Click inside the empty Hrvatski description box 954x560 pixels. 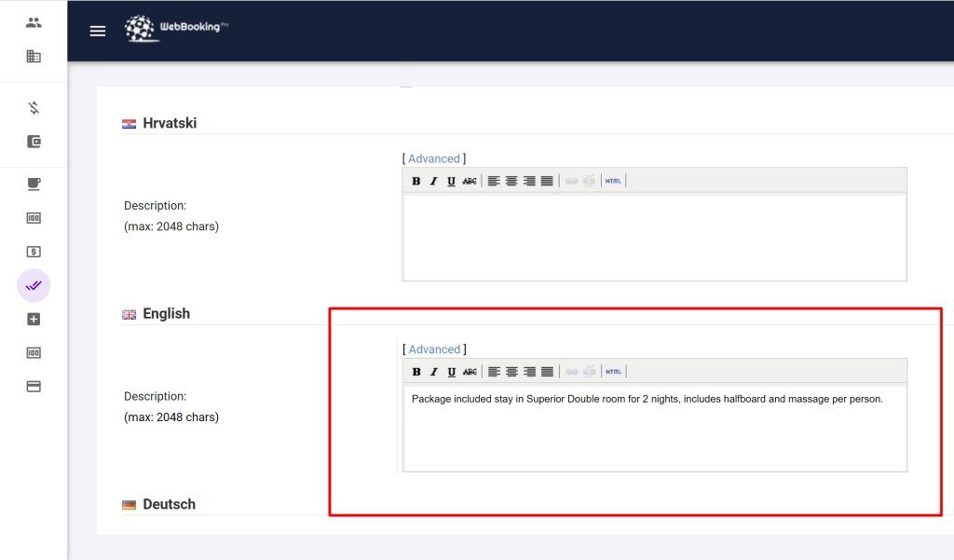pyautogui.click(x=654, y=236)
